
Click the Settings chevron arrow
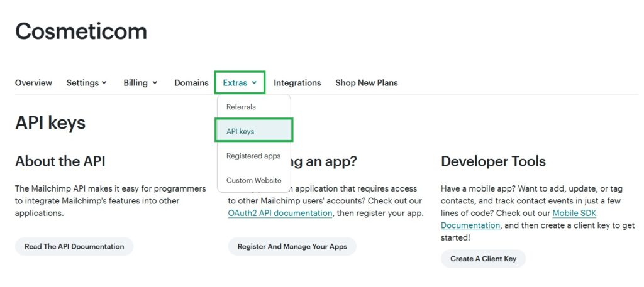coord(104,83)
